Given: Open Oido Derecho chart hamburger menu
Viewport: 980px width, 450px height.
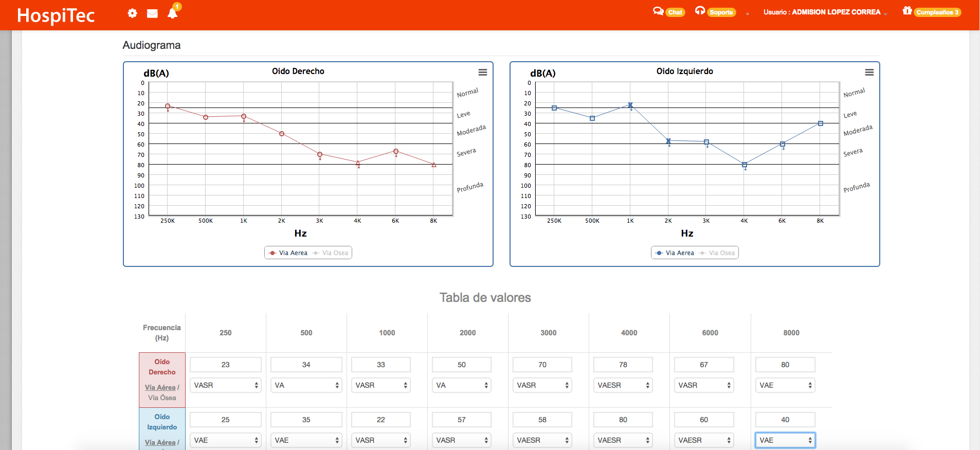Looking at the screenshot, I should tap(482, 73).
